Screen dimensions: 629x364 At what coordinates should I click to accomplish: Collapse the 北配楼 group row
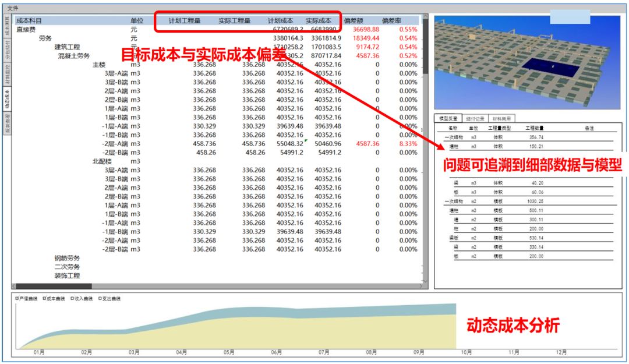point(101,161)
